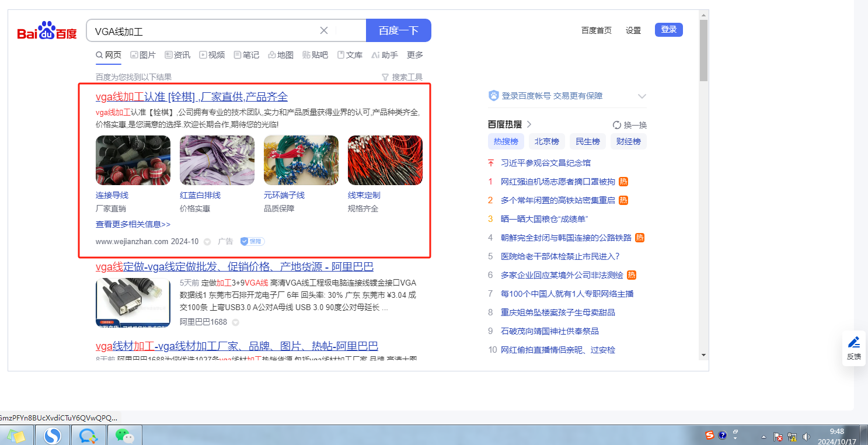Viewport: 868px width, 445px height.
Task: Open the 连接导线 text link
Action: click(112, 195)
